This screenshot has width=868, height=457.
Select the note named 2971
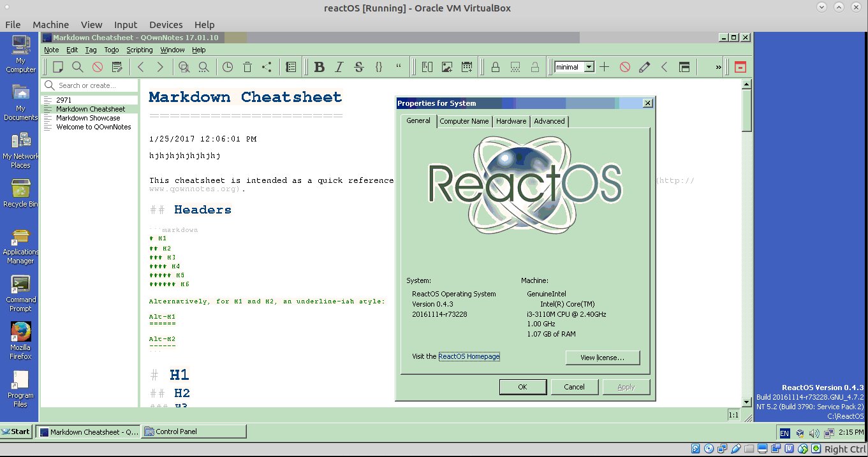pos(90,100)
